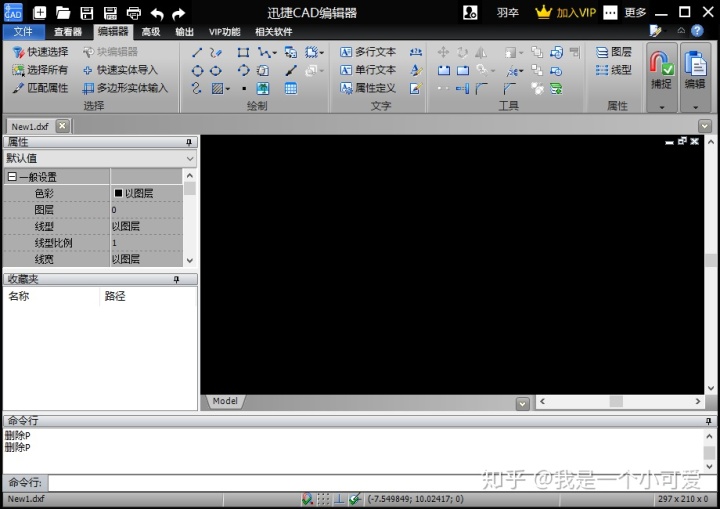Click the save-as icon beside save
The image size is (720, 509).
[110, 13]
